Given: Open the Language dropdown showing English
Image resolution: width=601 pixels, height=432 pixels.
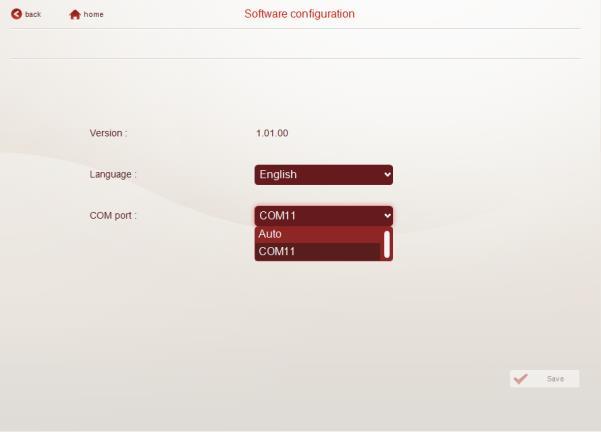Looking at the screenshot, I should click(323, 175).
